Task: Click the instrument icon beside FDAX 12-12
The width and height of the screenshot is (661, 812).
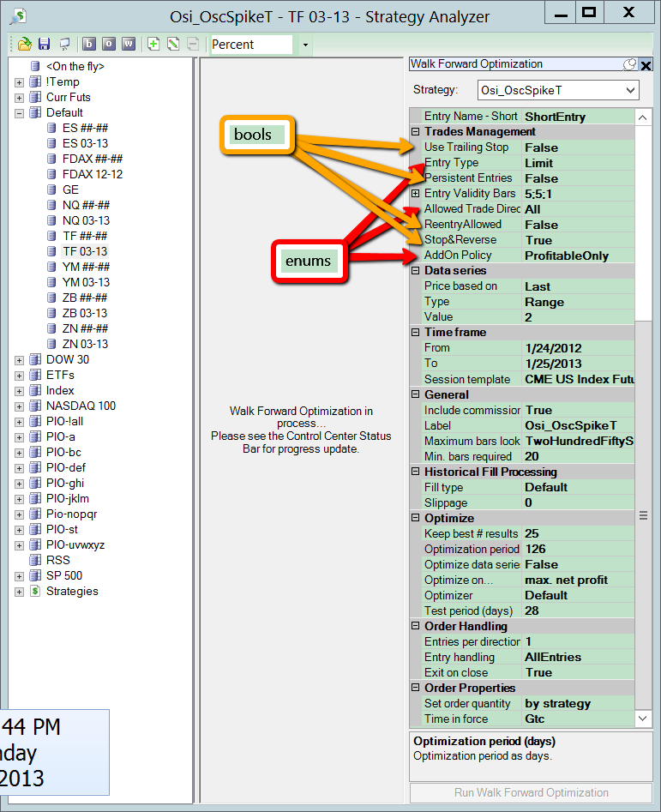Action: coord(51,174)
